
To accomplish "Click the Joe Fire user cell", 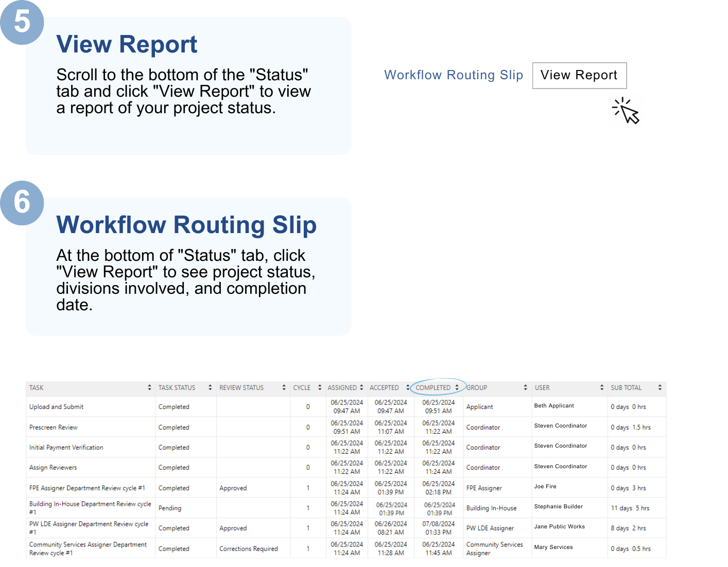I will [545, 487].
